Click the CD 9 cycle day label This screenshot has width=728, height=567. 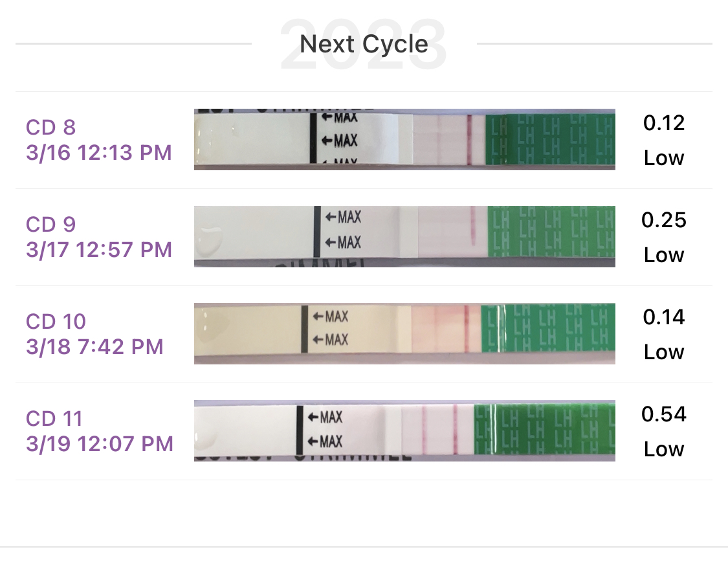(x=51, y=224)
